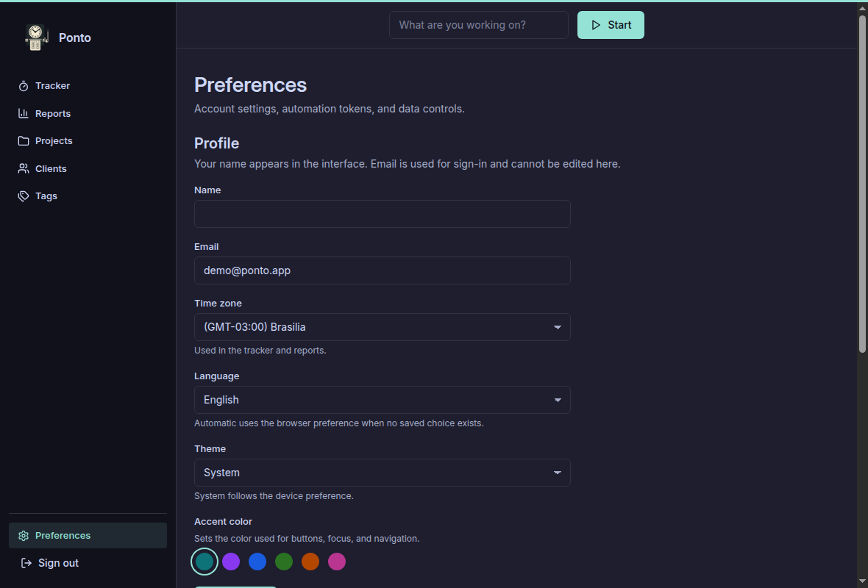Click the Preferences gear icon
The image size is (868, 588).
click(x=24, y=536)
